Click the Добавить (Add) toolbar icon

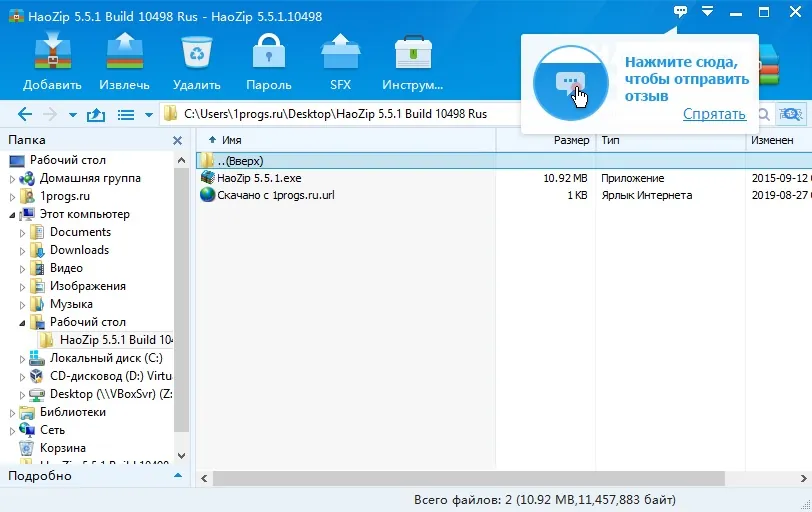coord(52,51)
